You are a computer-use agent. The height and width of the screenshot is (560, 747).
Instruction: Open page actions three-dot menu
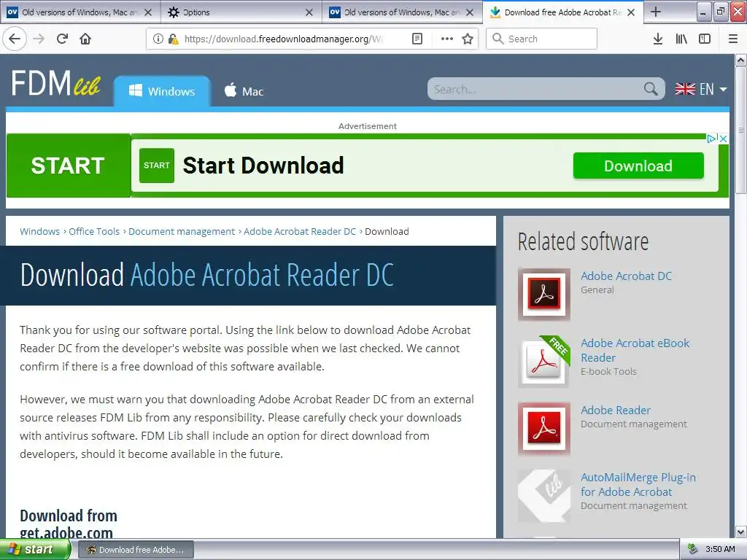pos(447,39)
